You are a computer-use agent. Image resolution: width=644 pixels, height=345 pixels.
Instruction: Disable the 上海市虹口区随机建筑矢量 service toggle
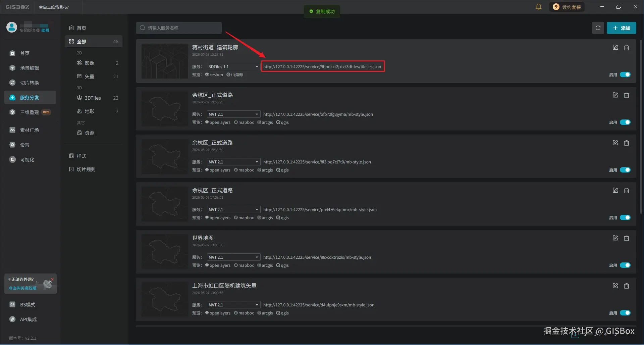tap(625, 313)
